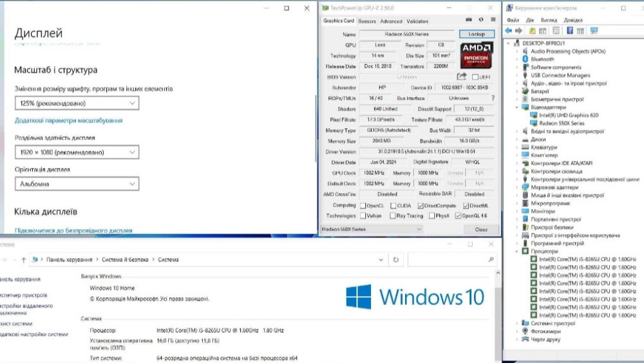Take a GPU-Z screenshot with camera icon
This screenshot has width=644, height=363.
(x=469, y=21)
